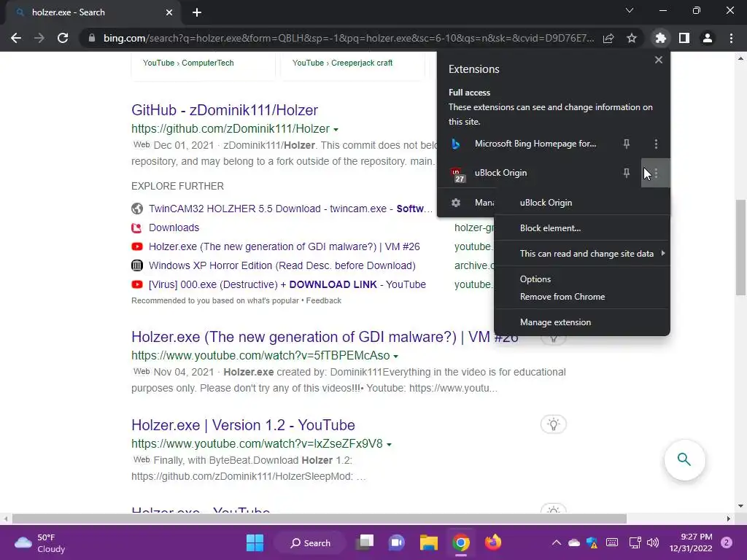The width and height of the screenshot is (747, 560).
Task: Toggle the Extensions puzzle icon
Action: (x=660, y=38)
